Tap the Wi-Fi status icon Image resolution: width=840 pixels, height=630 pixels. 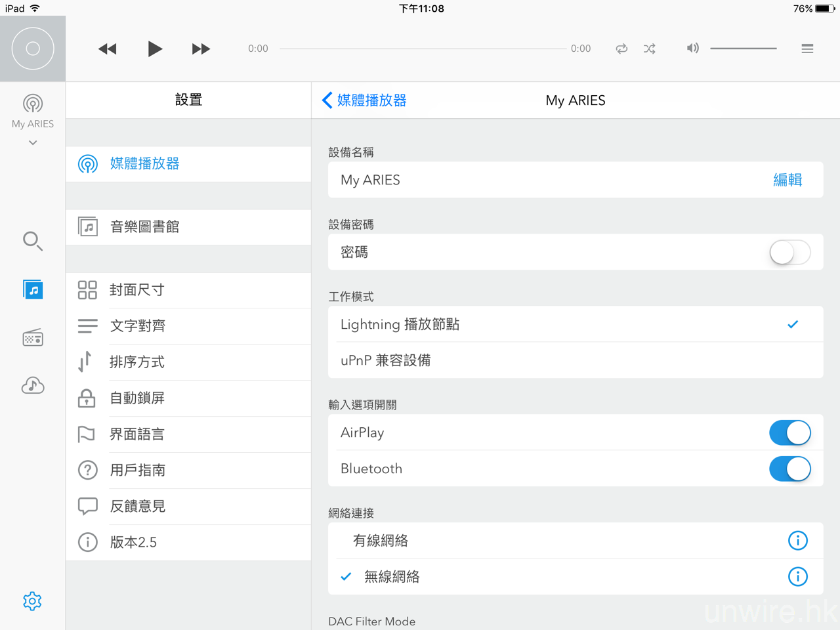pyautogui.click(x=35, y=9)
